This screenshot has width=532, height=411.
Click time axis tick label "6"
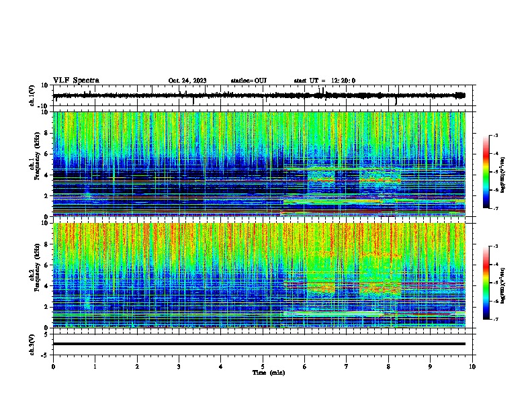[305, 367]
